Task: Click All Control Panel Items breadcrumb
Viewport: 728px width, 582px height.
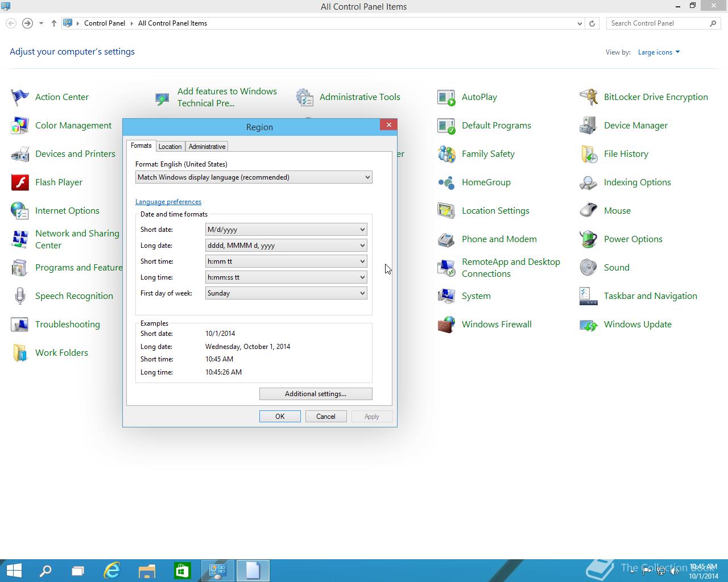Action: [172, 23]
